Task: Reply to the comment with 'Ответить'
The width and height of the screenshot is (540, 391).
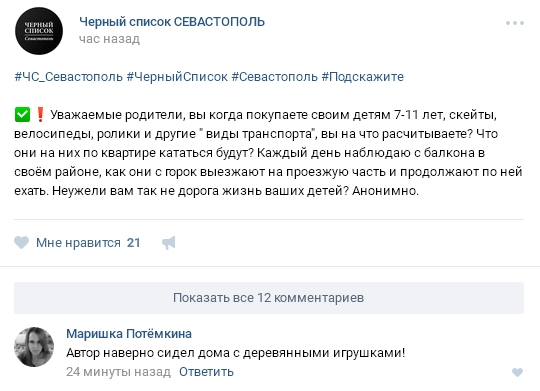Action: pyautogui.click(x=206, y=372)
